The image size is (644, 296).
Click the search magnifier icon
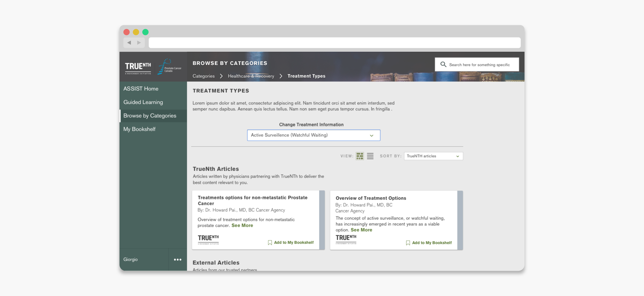(x=443, y=65)
